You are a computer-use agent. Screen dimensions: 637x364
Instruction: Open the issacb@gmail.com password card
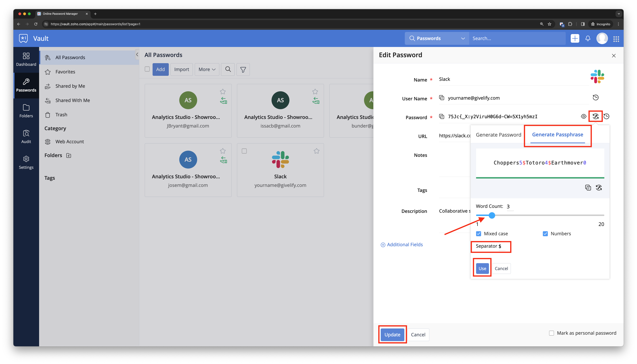280,111
